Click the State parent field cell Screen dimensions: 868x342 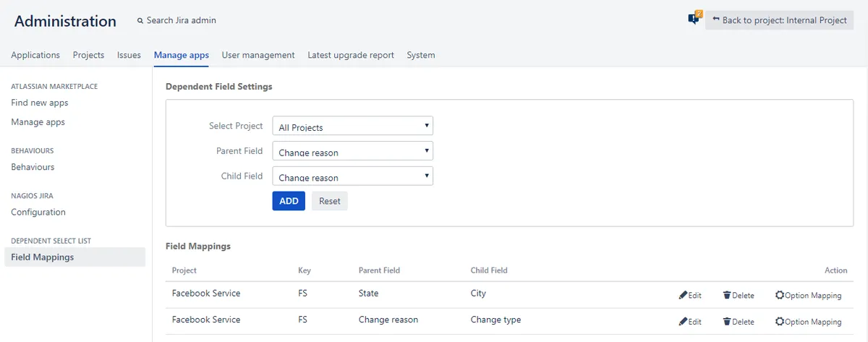pyautogui.click(x=368, y=294)
